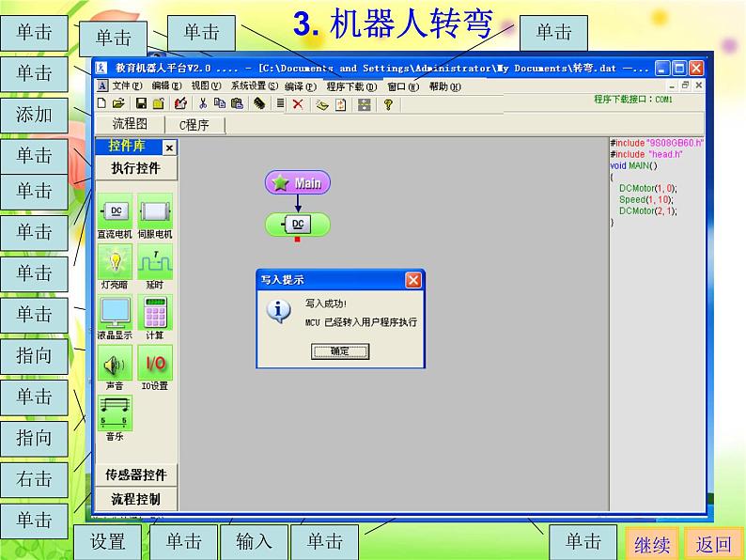Confirm the dialog with 确定 button

[x=340, y=351]
